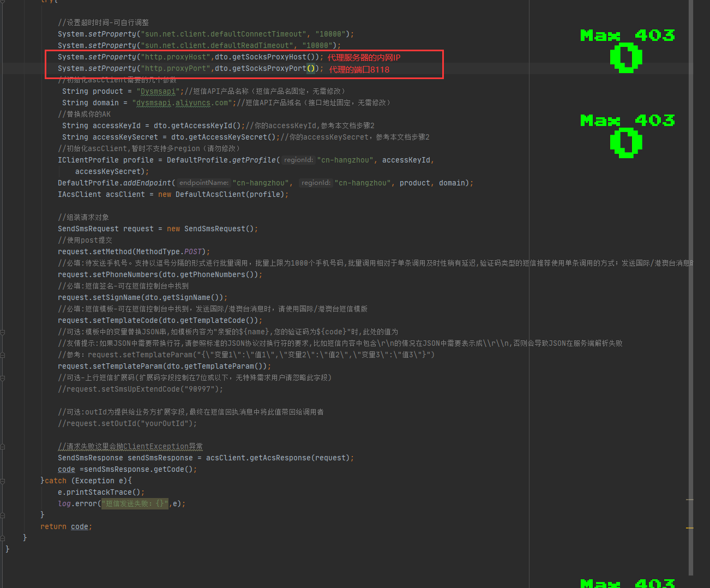Click request.setTemplateParam(dto.getTemplateParam()) line
The image size is (710, 588).
(165, 366)
